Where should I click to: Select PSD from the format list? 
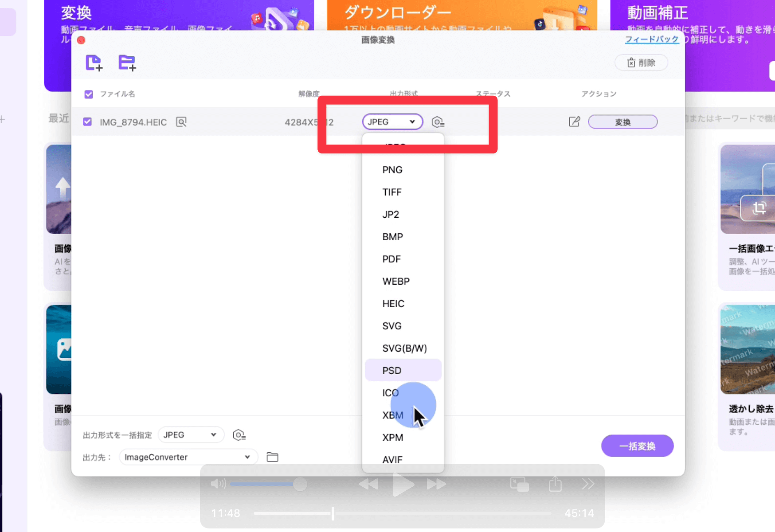391,370
